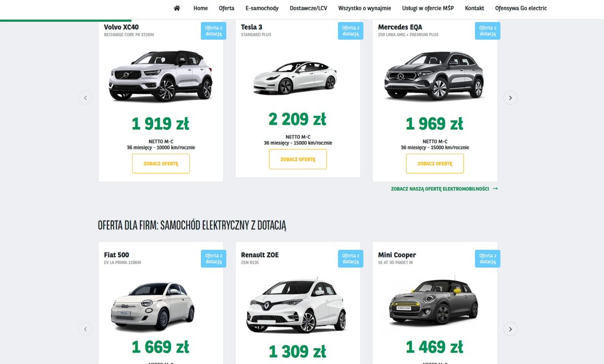Show previous cars in Oferta dla firm carousel
604x364 pixels.
click(x=85, y=329)
